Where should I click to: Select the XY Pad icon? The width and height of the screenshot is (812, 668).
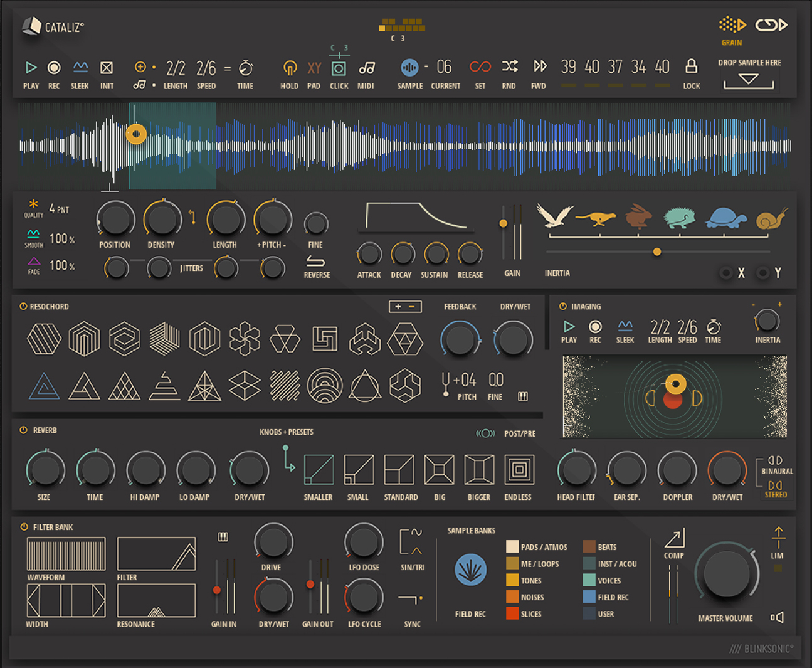click(314, 68)
